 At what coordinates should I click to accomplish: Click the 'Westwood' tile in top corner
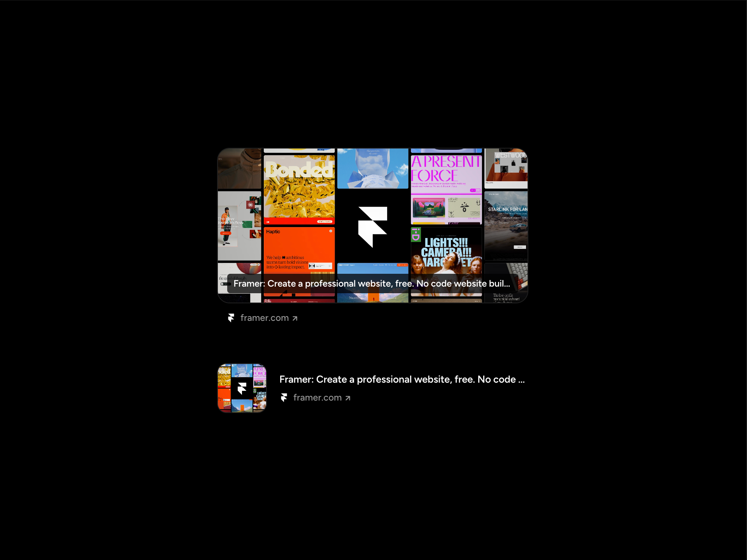click(x=506, y=169)
